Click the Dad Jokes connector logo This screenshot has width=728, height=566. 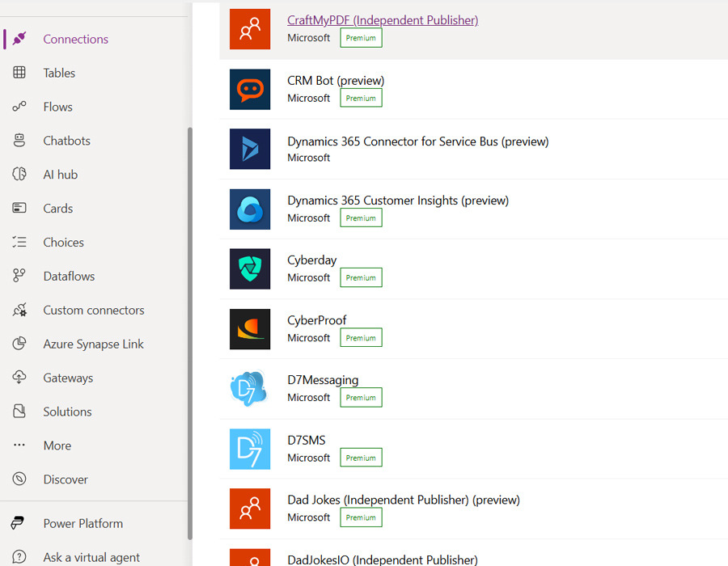pos(250,509)
